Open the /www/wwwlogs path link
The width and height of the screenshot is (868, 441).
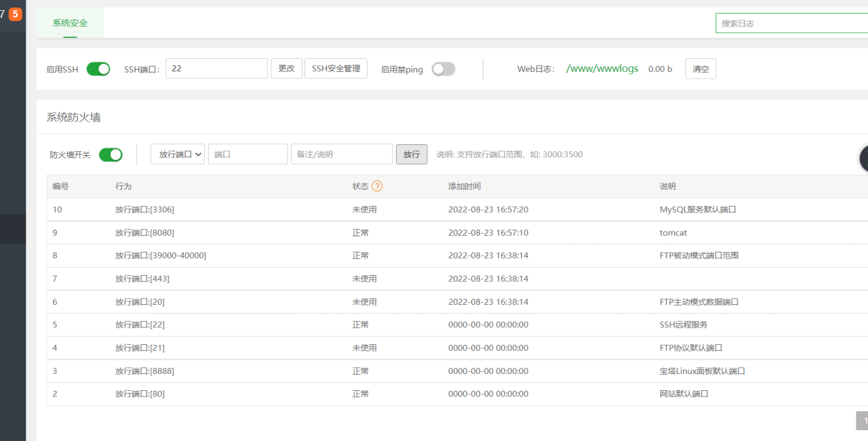[601, 68]
